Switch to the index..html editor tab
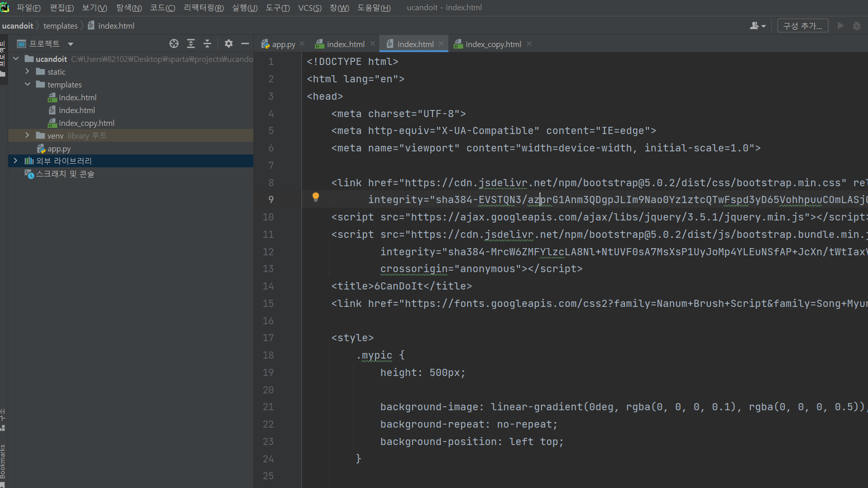868x488 pixels. 345,44
